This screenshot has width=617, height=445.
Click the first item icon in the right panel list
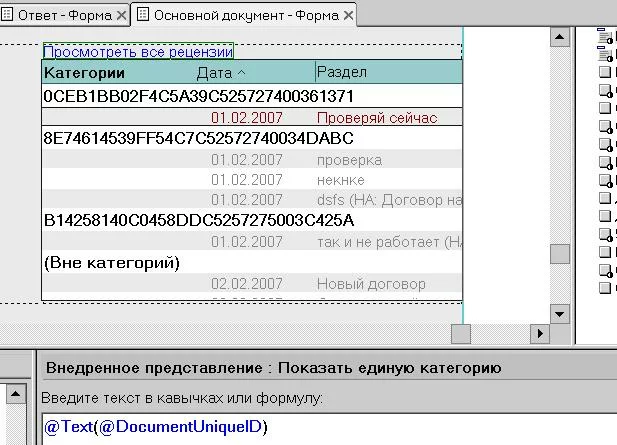(x=605, y=37)
